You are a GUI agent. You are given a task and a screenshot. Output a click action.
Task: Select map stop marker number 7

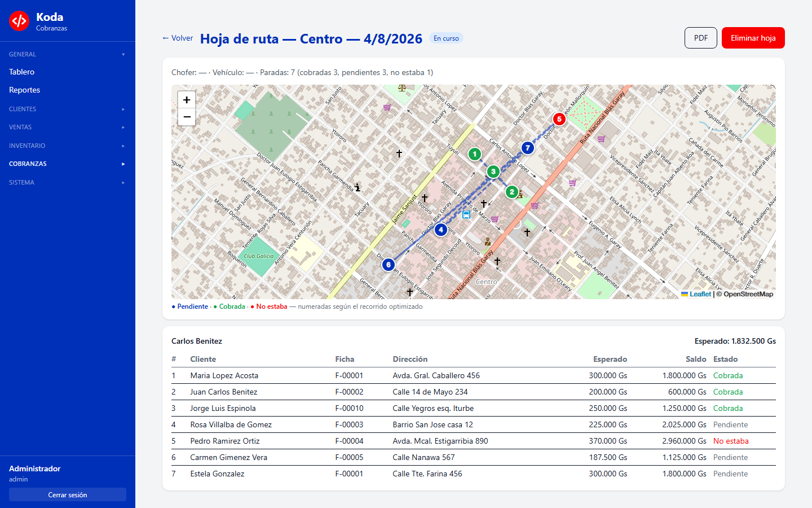527,148
